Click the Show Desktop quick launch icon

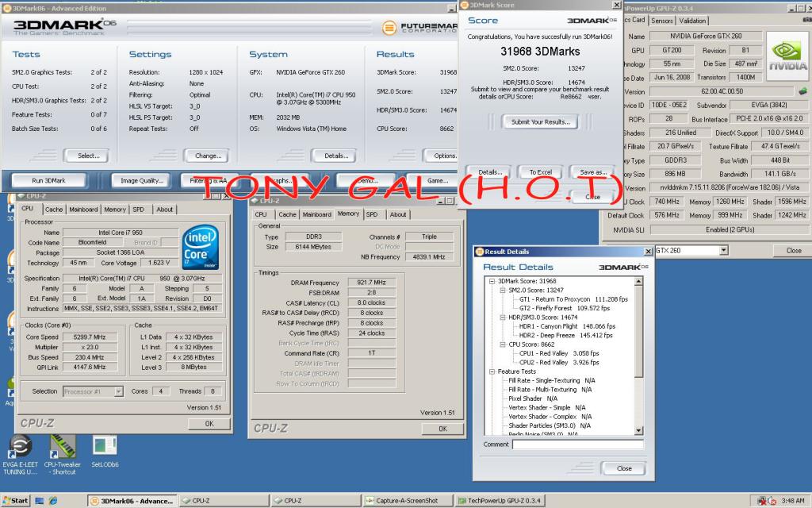coord(40,501)
